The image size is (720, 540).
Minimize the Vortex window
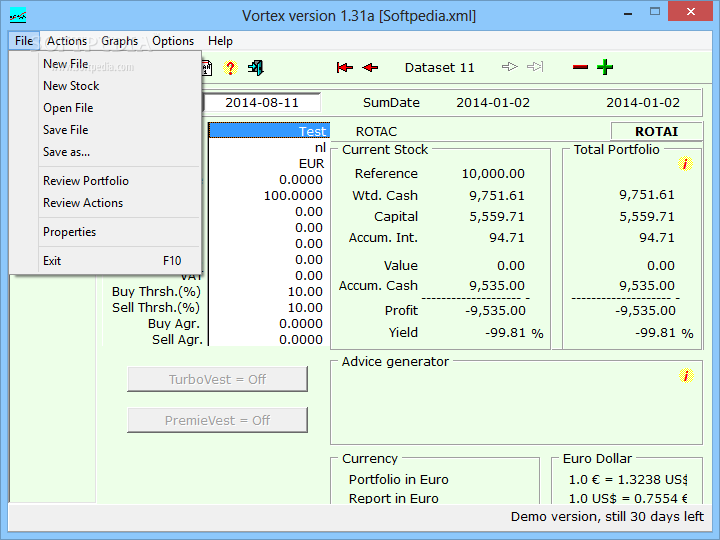click(x=628, y=12)
